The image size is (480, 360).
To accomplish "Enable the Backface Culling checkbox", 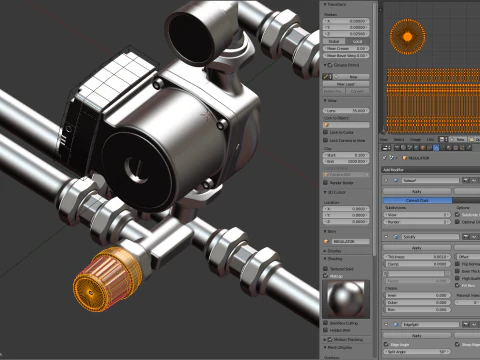I will [326, 323].
